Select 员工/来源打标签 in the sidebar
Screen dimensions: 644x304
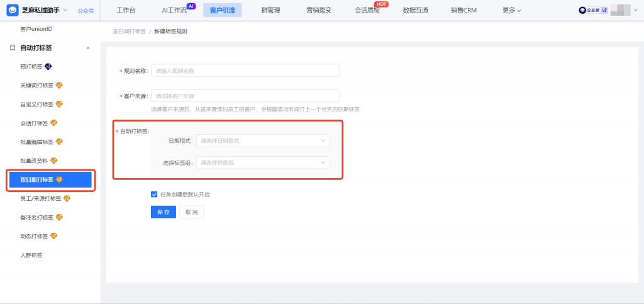click(x=41, y=199)
